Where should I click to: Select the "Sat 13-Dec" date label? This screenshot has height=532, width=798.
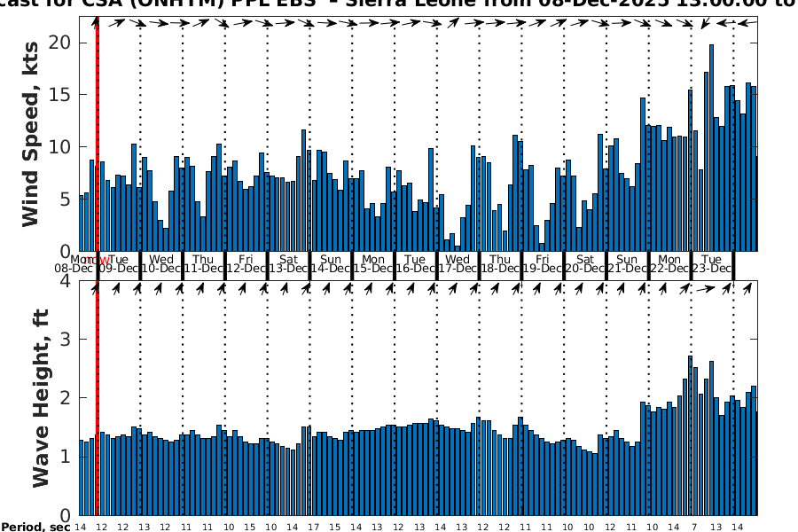pos(287,263)
